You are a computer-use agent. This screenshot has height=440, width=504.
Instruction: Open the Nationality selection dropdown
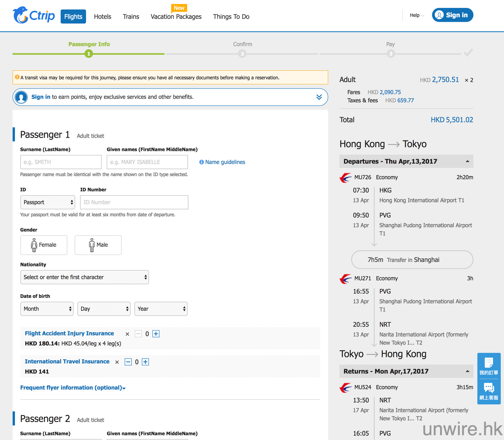[x=84, y=277]
